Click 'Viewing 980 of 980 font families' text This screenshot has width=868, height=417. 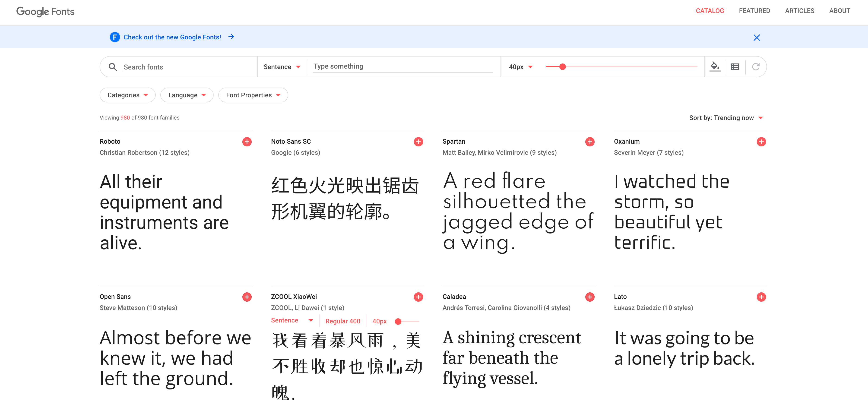pos(139,117)
